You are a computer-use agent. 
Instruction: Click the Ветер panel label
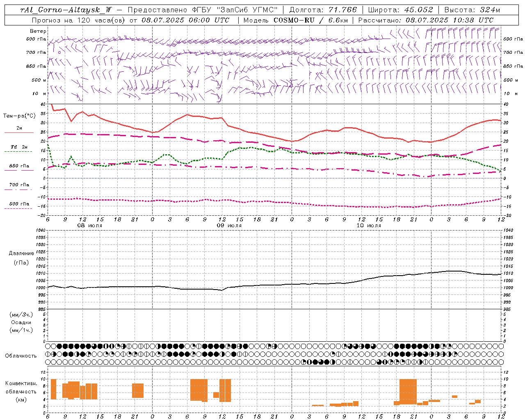click(38, 31)
